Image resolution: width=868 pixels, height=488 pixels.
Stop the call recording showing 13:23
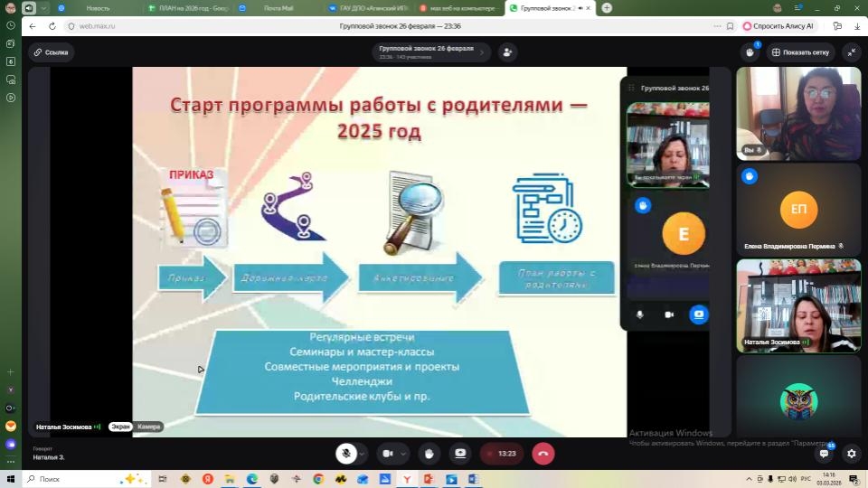501,454
